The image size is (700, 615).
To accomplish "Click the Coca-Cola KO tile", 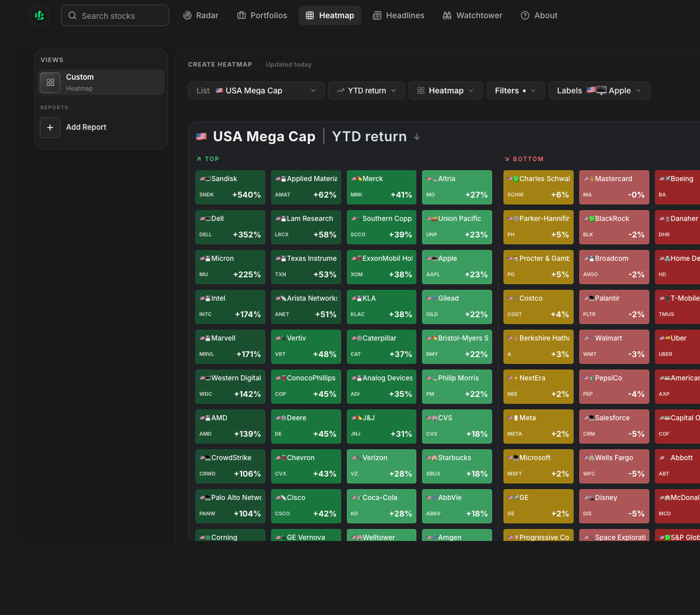I will click(382, 506).
